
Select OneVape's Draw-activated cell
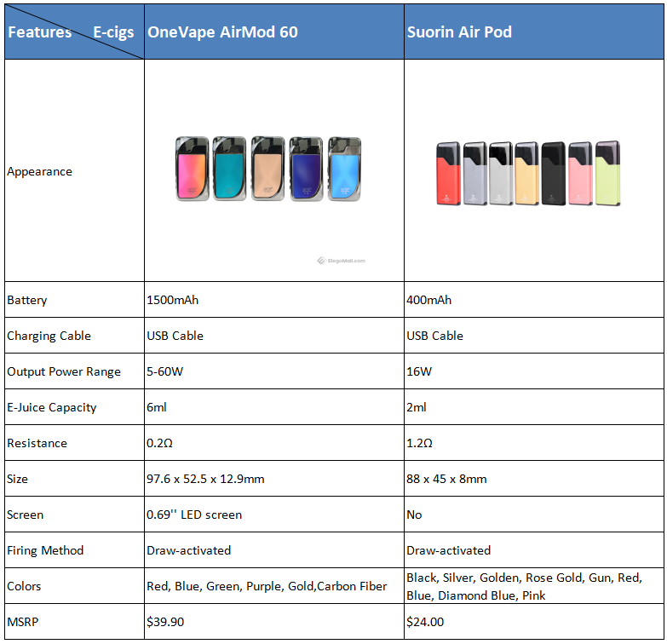(x=274, y=549)
